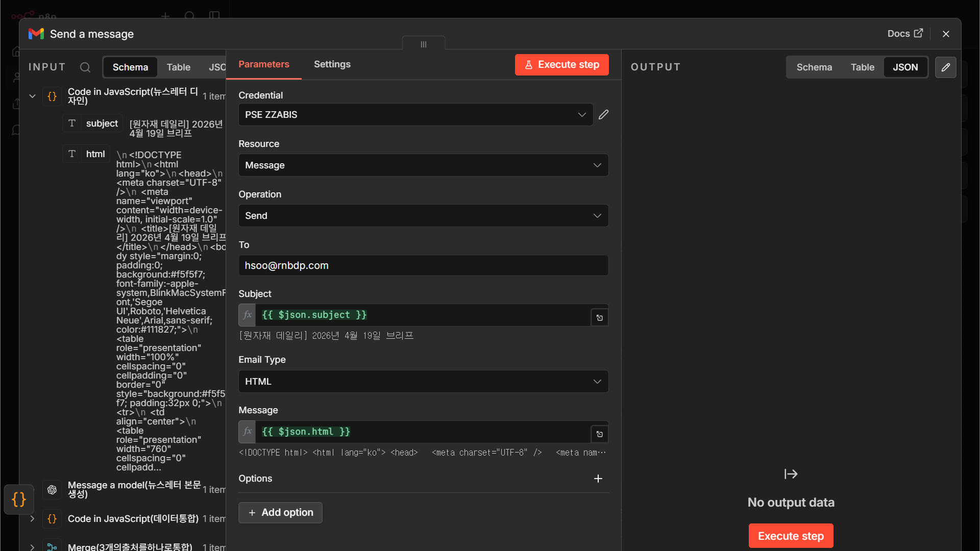Click the floating curly braces code icon

tap(19, 499)
